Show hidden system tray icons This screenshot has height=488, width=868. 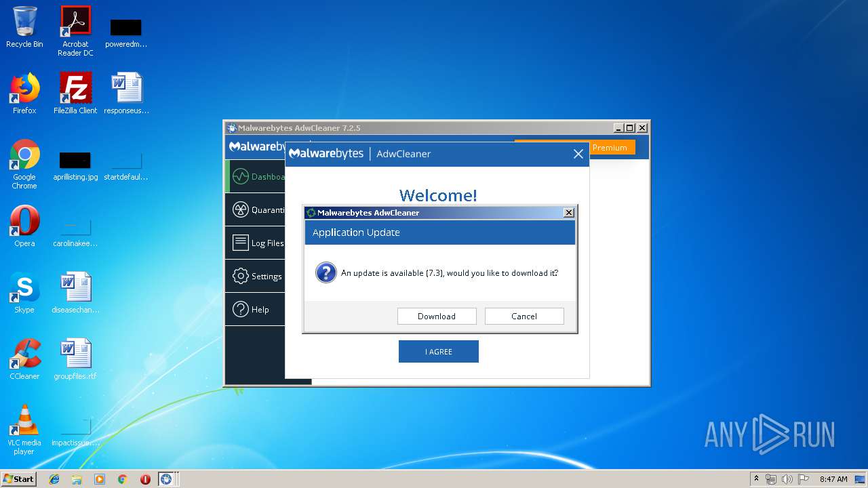pos(756,479)
